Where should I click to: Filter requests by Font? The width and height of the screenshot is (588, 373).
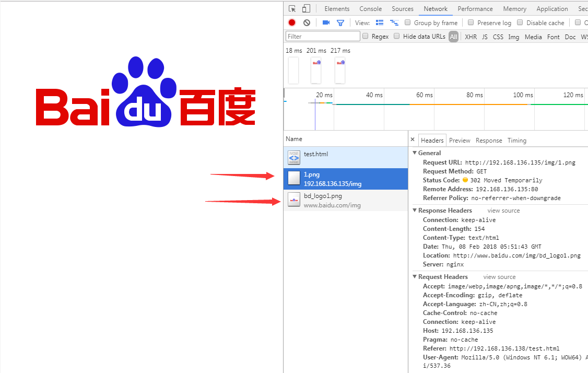(553, 37)
